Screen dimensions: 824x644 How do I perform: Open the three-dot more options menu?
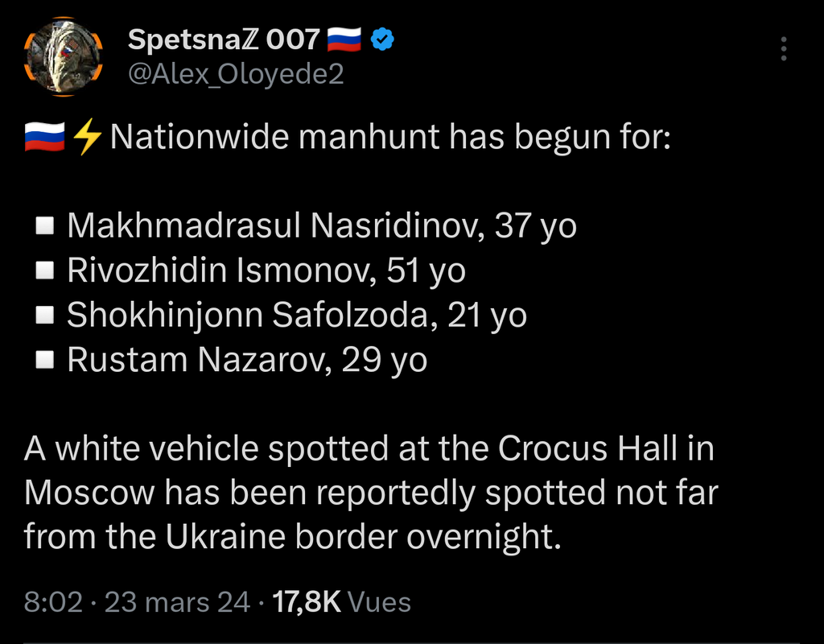pos(783,48)
